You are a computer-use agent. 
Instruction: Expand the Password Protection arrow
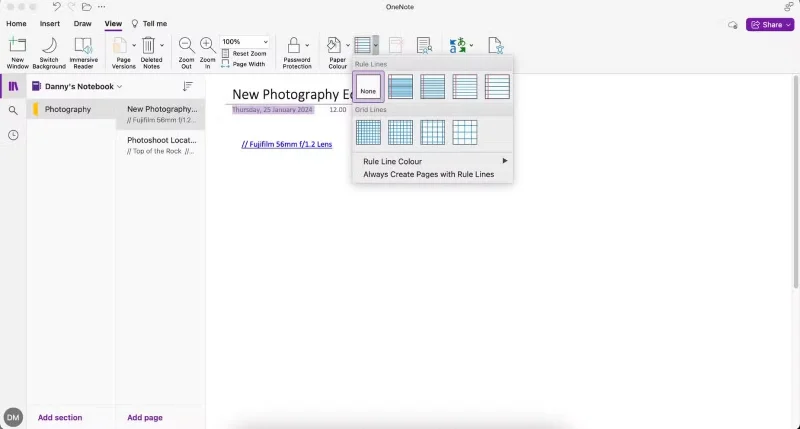click(307, 45)
